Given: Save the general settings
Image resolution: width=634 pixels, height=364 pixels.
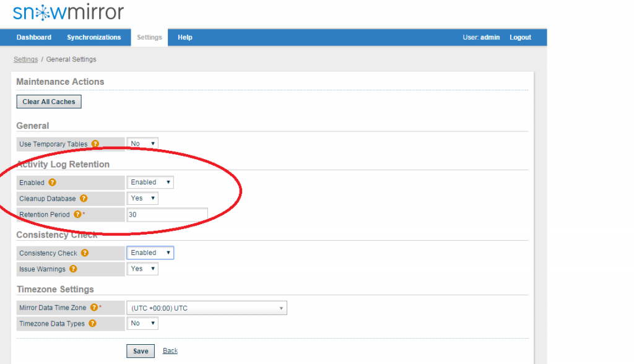Looking at the screenshot, I should point(140,350).
